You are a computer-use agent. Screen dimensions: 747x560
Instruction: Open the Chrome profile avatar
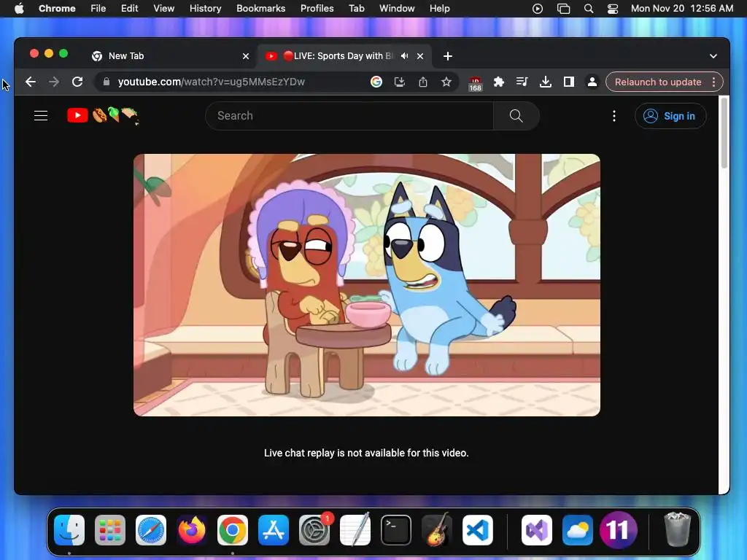(x=592, y=82)
